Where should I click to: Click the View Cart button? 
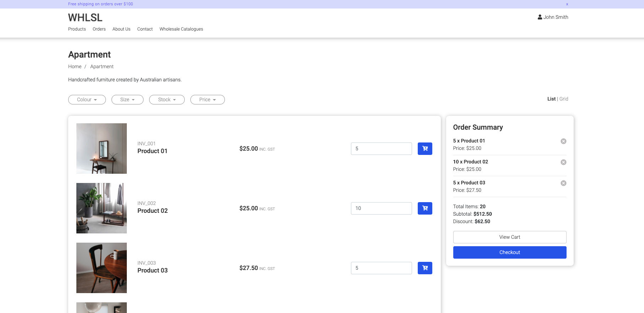pyautogui.click(x=510, y=237)
